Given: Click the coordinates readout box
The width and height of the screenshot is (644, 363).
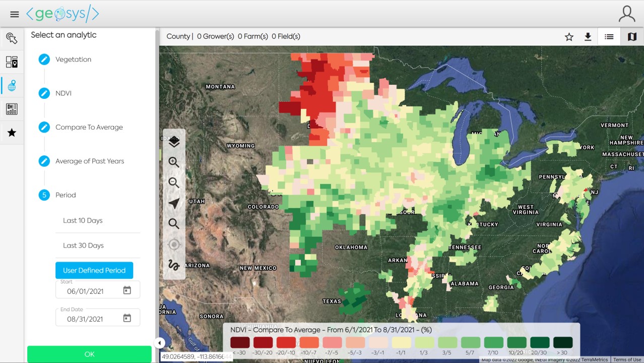Looking at the screenshot, I should pyautogui.click(x=196, y=356).
